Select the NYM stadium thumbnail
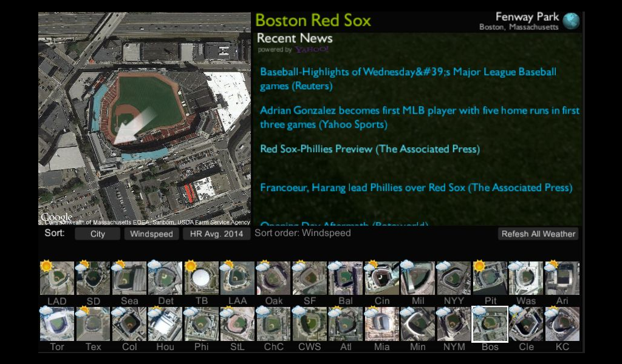 (x=454, y=323)
